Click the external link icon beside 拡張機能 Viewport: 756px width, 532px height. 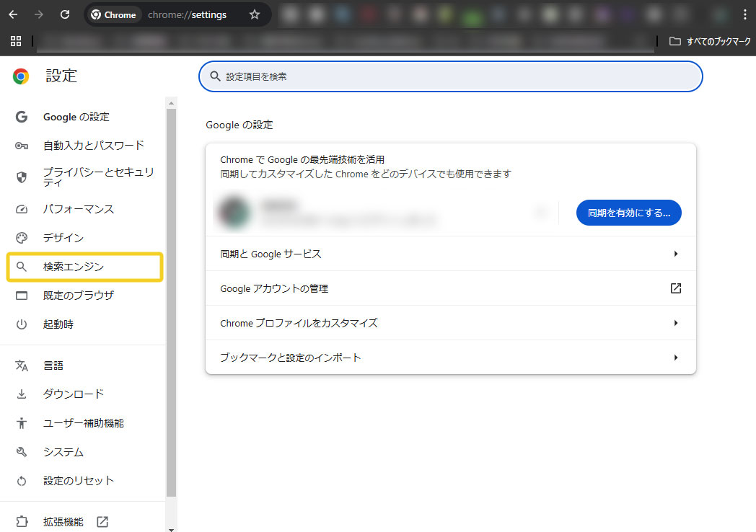102,521
